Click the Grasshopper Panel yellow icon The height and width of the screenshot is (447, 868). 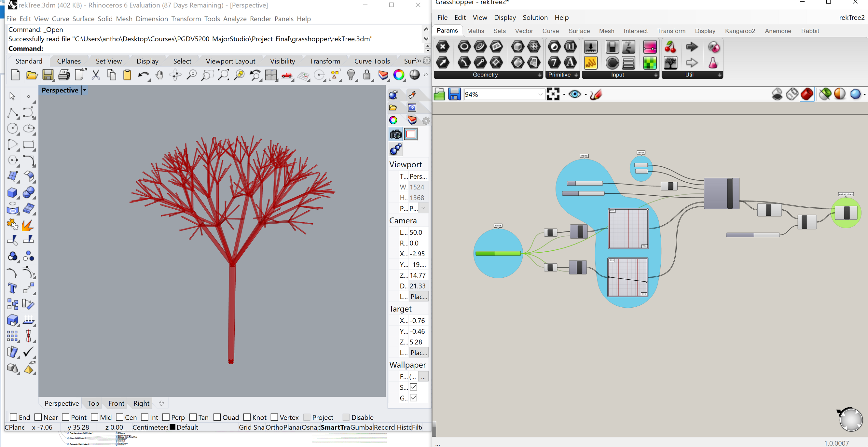pyautogui.click(x=591, y=63)
